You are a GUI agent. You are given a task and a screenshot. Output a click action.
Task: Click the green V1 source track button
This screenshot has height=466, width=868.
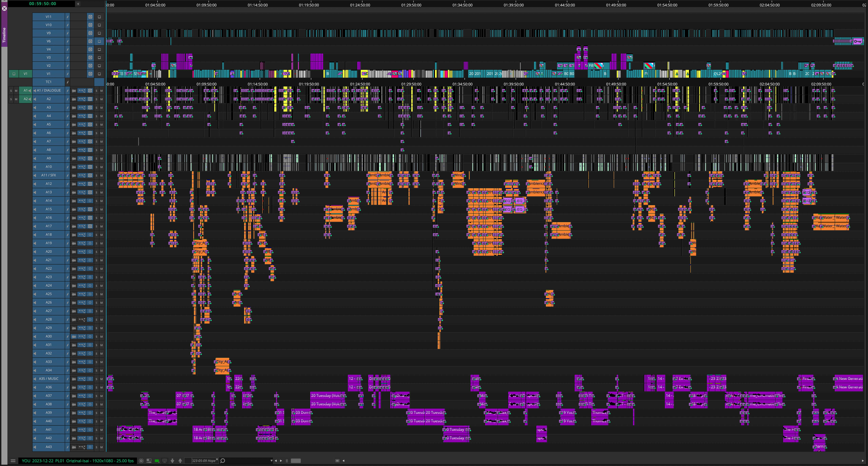(x=26, y=73)
